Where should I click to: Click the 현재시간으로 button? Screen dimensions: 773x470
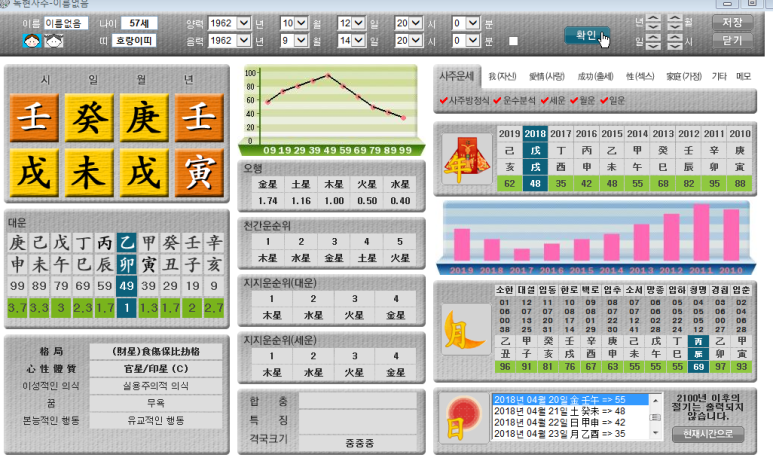click(707, 434)
